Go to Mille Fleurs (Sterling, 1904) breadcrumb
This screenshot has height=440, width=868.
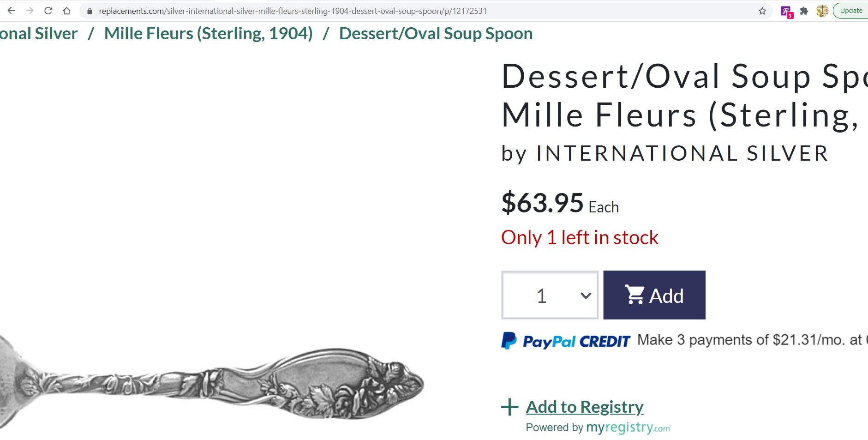pyautogui.click(x=209, y=34)
